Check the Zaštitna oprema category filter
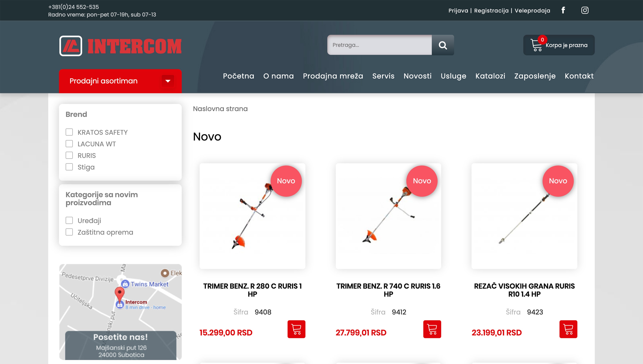Image resolution: width=643 pixels, height=364 pixels. coord(69,232)
